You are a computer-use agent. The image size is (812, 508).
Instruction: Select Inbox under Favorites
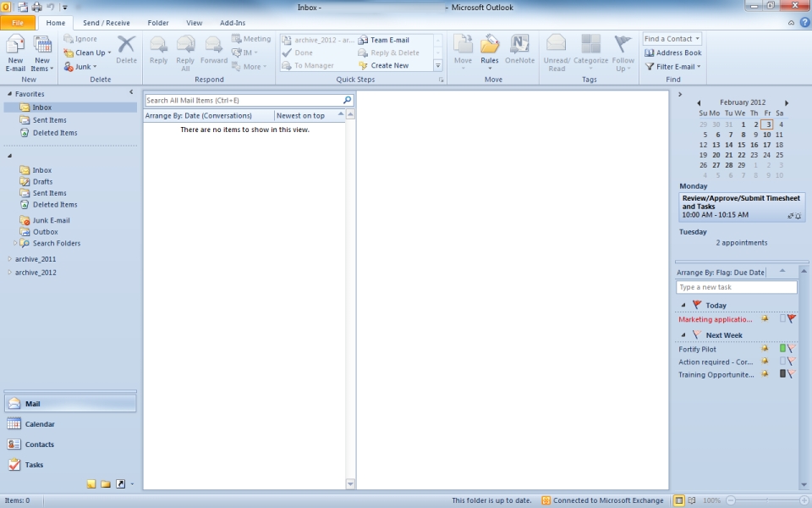tap(70, 108)
